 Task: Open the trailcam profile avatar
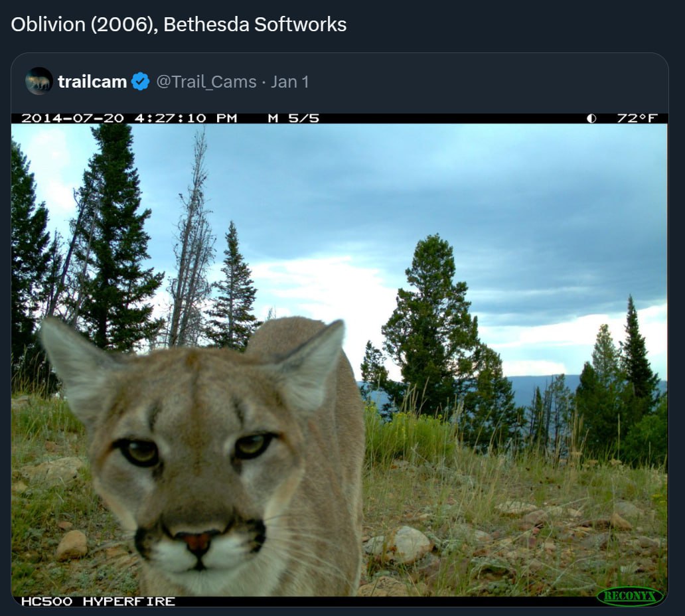click(x=39, y=81)
